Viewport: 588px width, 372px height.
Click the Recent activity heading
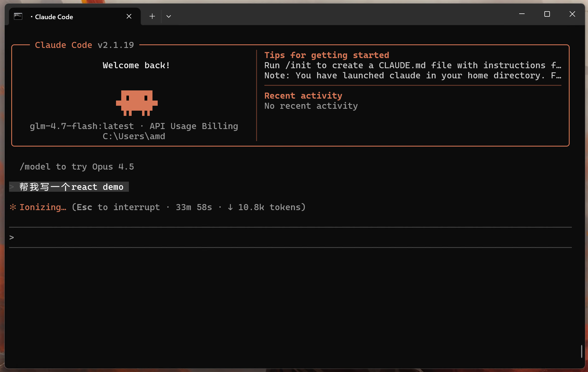[x=303, y=95]
